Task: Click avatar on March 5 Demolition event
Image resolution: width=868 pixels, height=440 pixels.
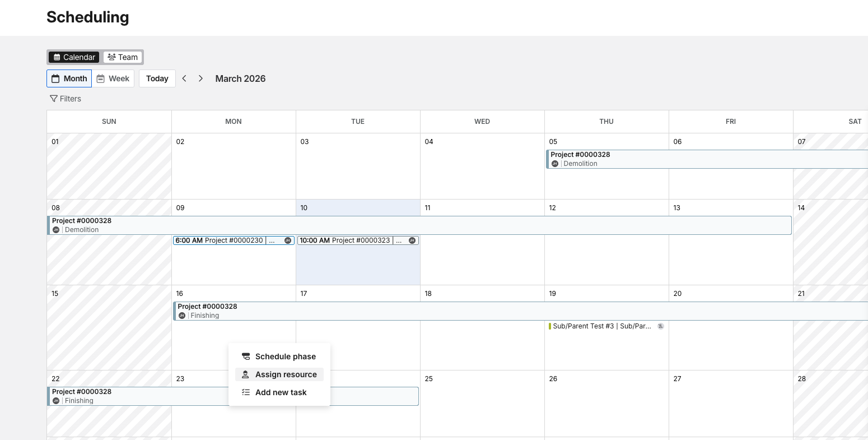Action: click(555, 164)
